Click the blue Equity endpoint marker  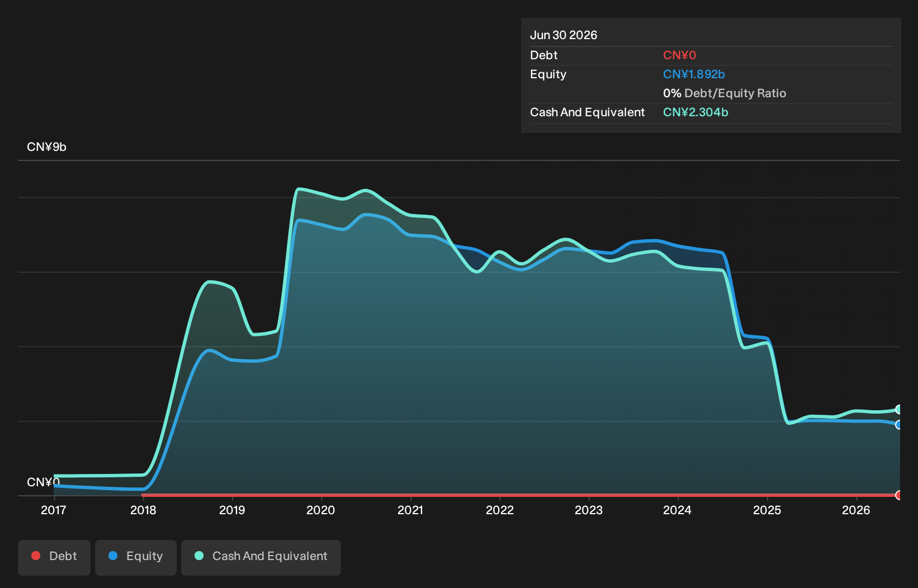point(899,425)
